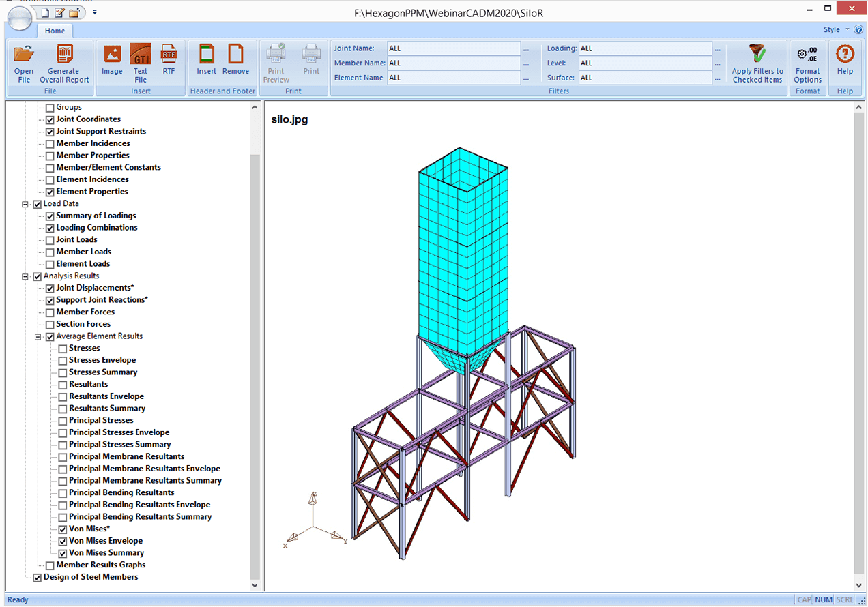Insert a header and footer
Viewport: 868px width, 607px height.
click(x=206, y=55)
